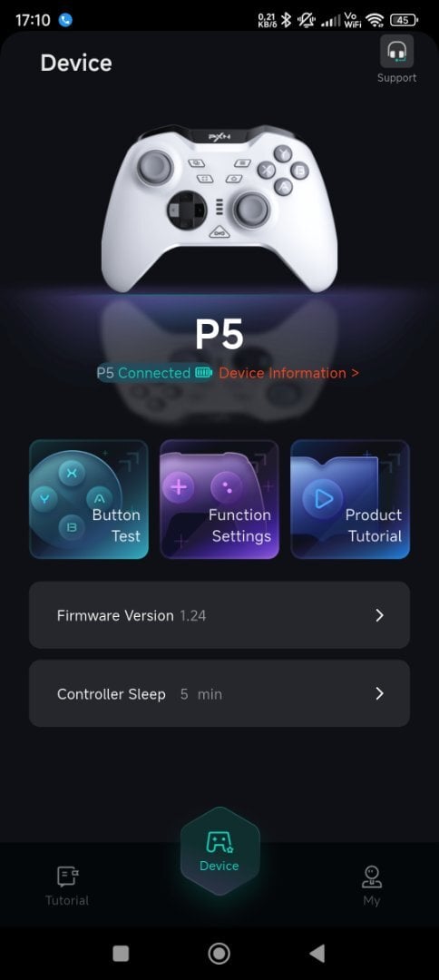Screen dimensions: 439x980
Task: Open Support headset icon
Action: [x=396, y=52]
